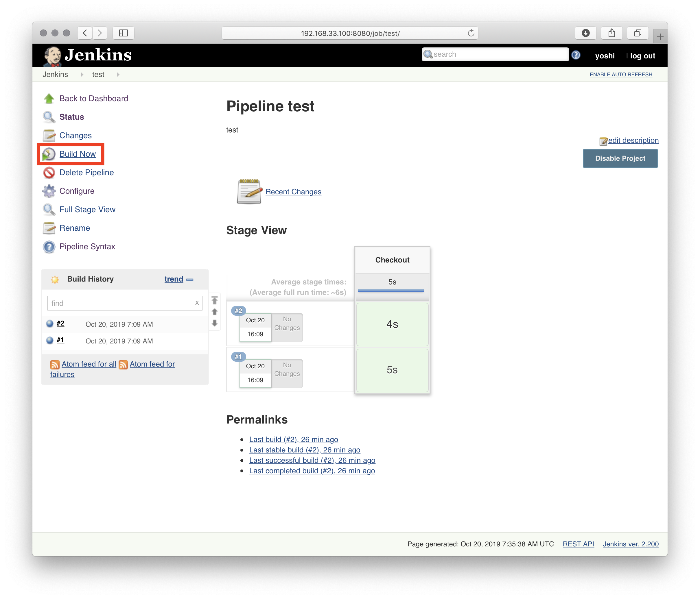700x599 pixels.
Task: Open build #1 in Build History
Action: coord(60,340)
